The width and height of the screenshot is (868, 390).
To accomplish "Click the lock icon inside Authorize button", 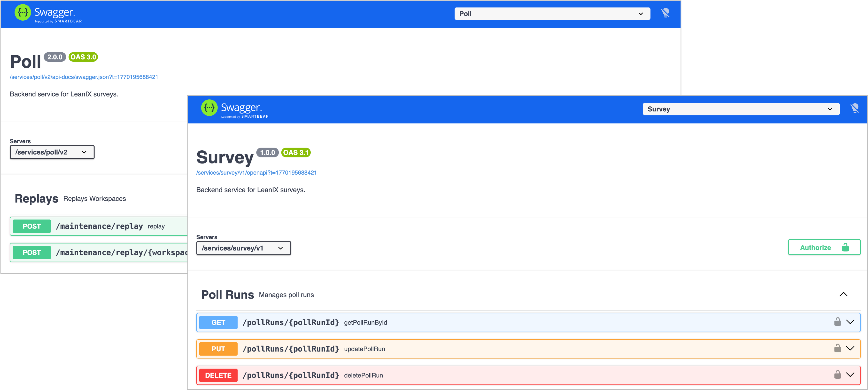I will [x=845, y=247].
